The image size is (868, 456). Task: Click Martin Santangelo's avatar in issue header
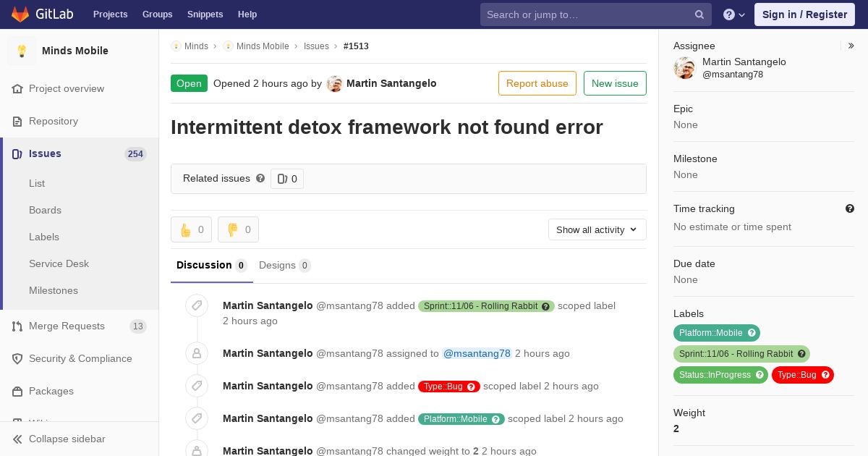tap(334, 83)
